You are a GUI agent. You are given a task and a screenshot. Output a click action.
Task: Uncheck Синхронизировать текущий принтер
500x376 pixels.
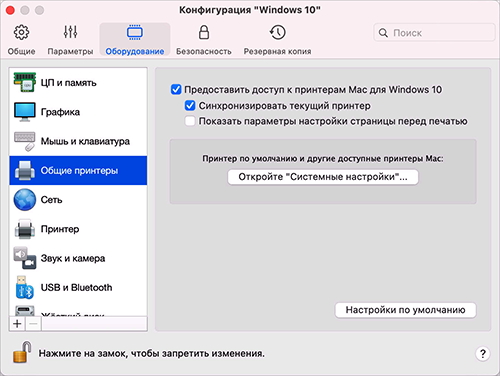[x=190, y=106]
